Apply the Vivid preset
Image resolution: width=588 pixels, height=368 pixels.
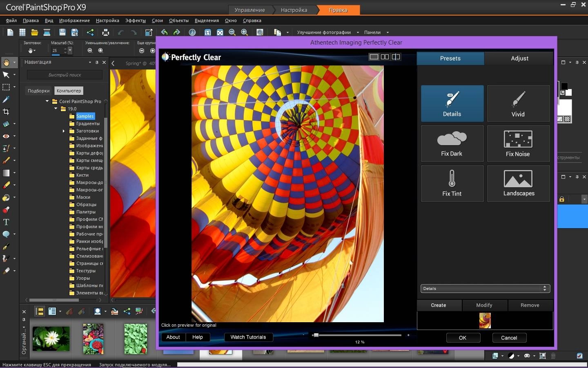tap(518, 103)
